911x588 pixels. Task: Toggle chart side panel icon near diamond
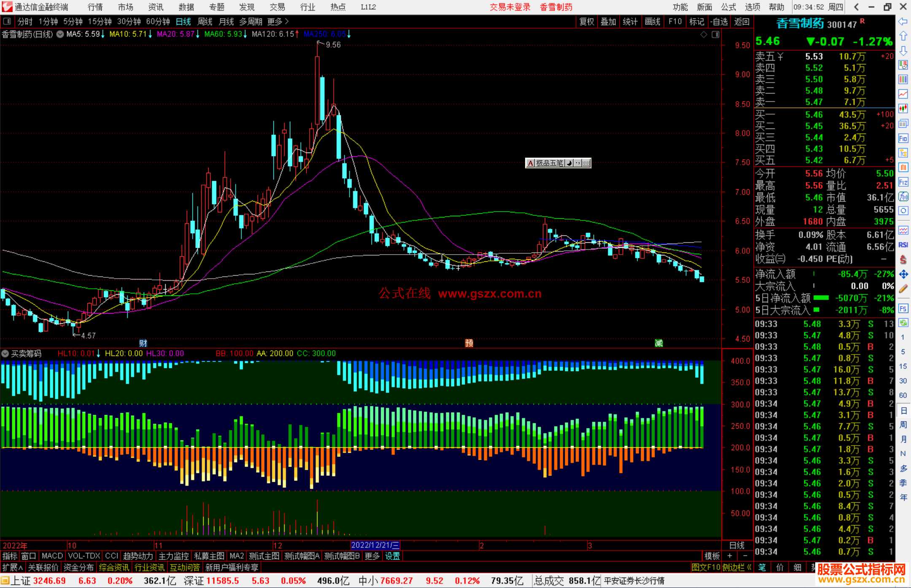715,35
